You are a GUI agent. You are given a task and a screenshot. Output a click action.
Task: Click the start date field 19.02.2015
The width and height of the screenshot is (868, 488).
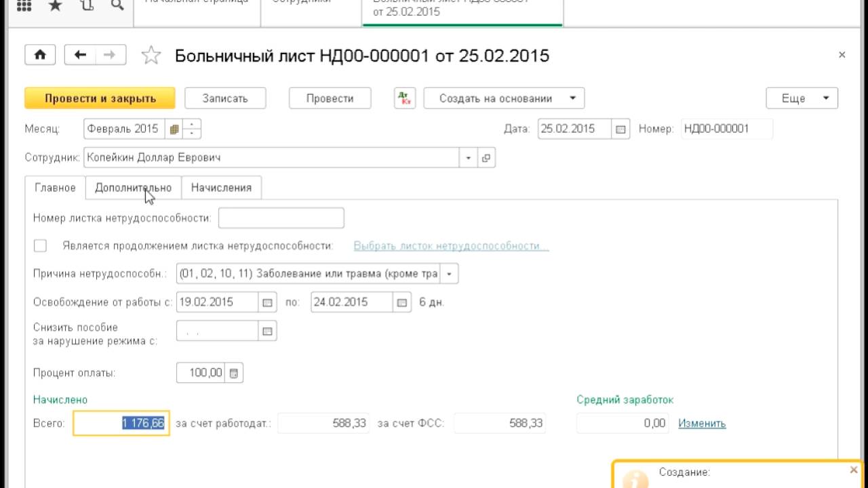tap(217, 302)
